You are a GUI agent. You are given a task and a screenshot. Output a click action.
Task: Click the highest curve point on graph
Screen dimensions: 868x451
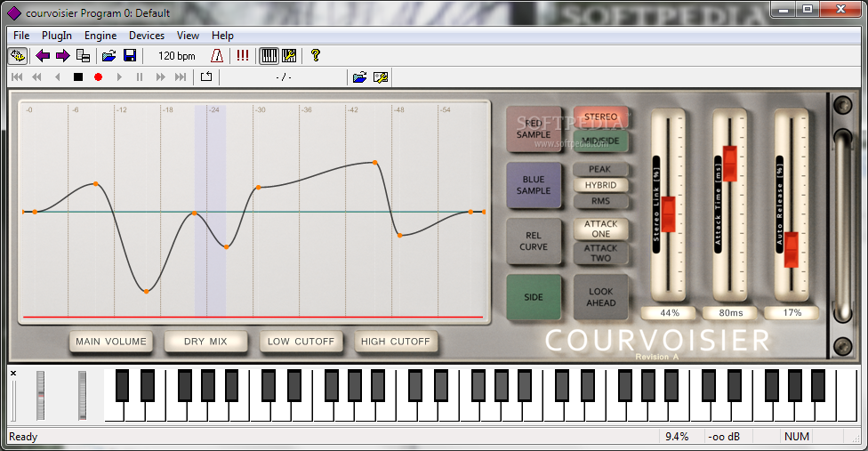pos(375,162)
